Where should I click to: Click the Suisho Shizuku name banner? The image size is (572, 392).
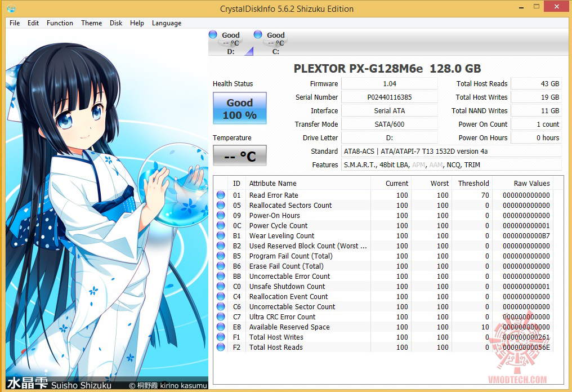coord(59,384)
